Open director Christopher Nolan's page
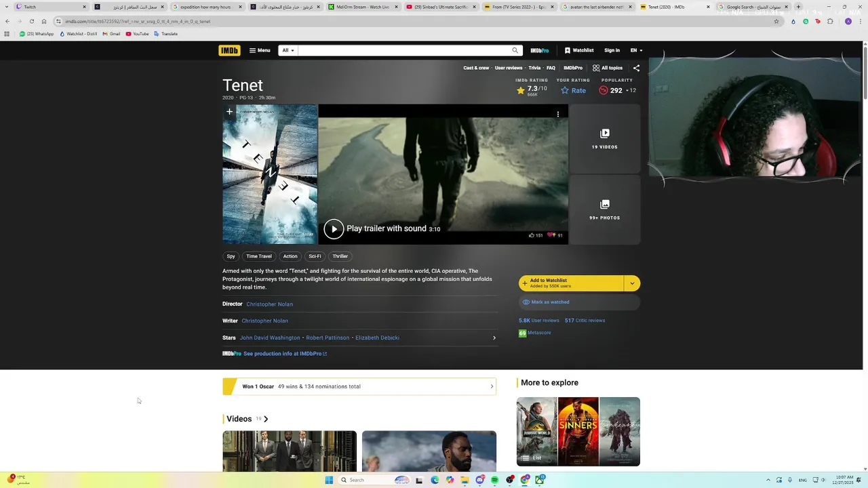 pyautogui.click(x=270, y=304)
